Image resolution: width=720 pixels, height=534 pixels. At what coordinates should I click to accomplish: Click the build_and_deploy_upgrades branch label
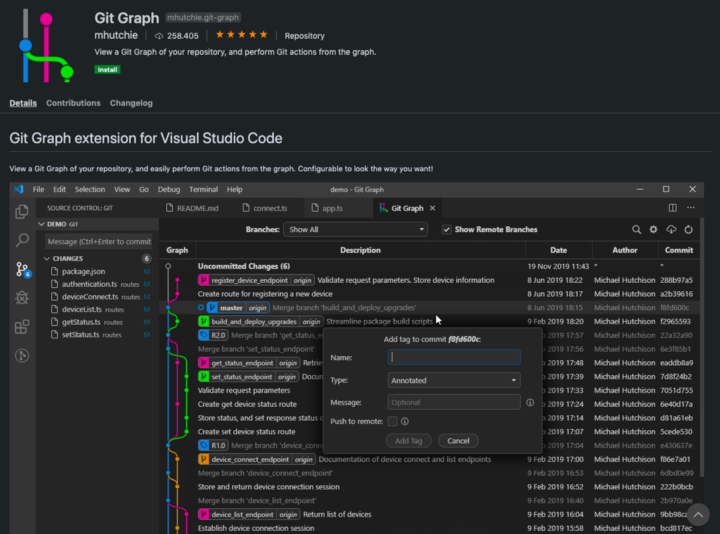point(254,321)
